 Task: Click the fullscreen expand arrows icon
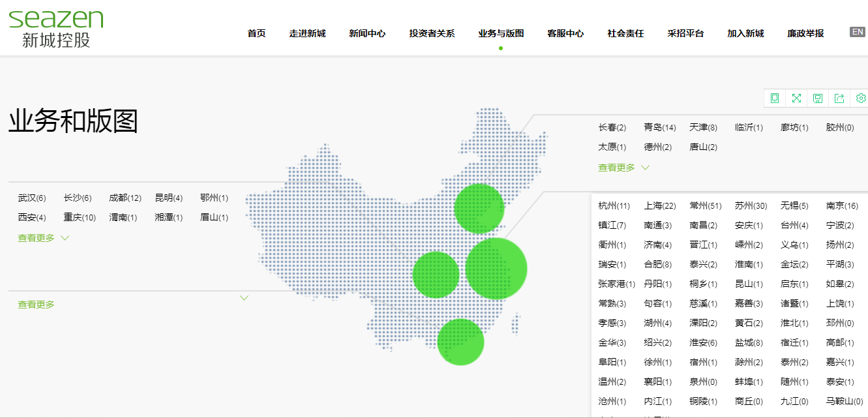(796, 98)
